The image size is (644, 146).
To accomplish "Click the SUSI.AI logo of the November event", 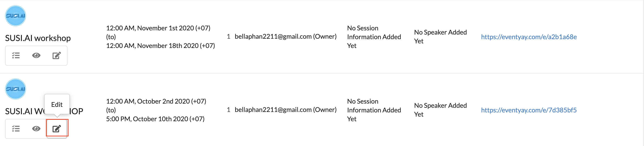I will click(16, 16).
